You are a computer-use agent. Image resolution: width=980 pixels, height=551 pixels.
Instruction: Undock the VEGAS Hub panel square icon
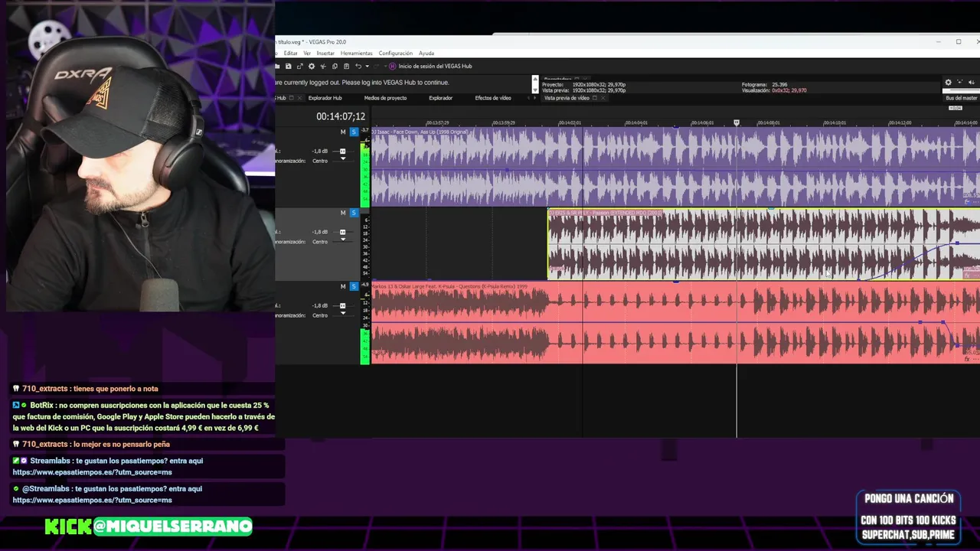(291, 98)
